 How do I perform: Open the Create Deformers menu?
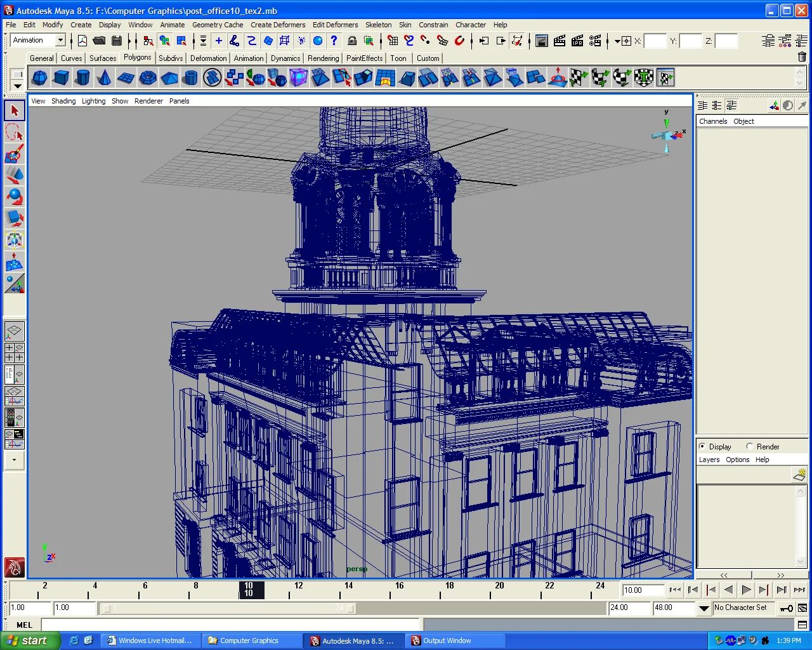(278, 25)
